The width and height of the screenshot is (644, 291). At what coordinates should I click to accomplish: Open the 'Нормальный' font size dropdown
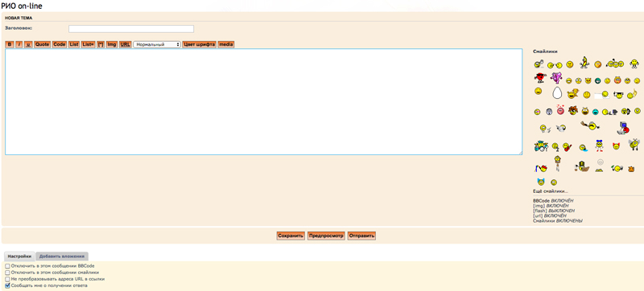coord(157,44)
